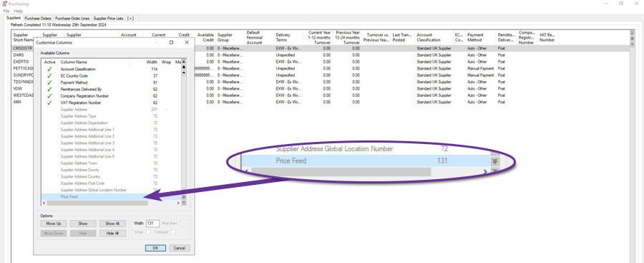Click the Show All button
The width and height of the screenshot is (644, 263).
click(x=112, y=224)
